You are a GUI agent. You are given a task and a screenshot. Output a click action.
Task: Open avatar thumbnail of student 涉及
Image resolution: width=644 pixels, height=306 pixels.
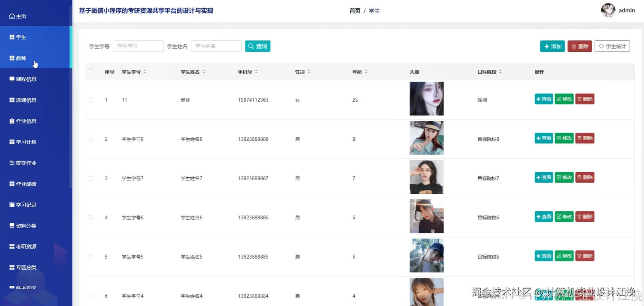pos(427,98)
